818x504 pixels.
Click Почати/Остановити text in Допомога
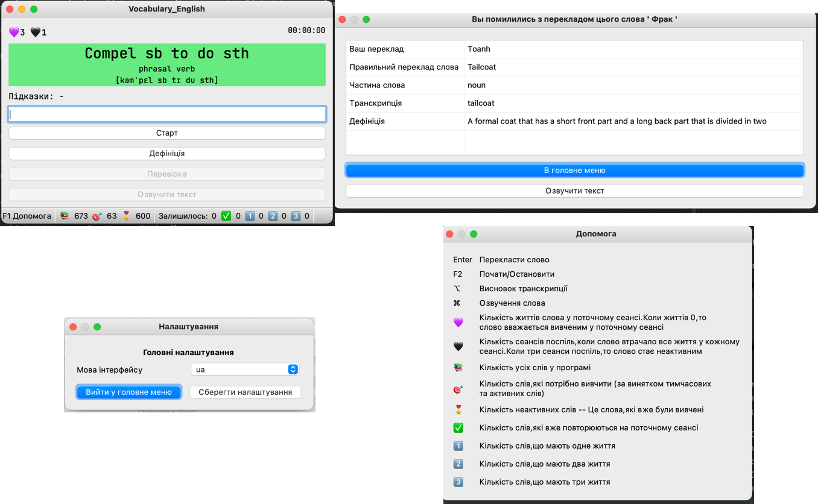517,274
